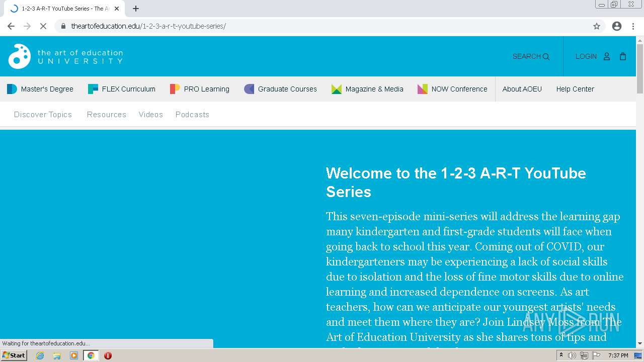
Task: Click the network tray icon
Action: (x=584, y=355)
